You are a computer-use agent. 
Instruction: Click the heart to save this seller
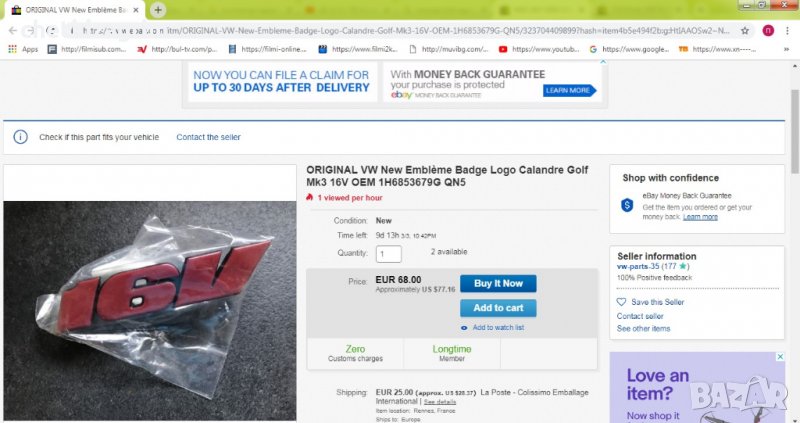tap(621, 302)
